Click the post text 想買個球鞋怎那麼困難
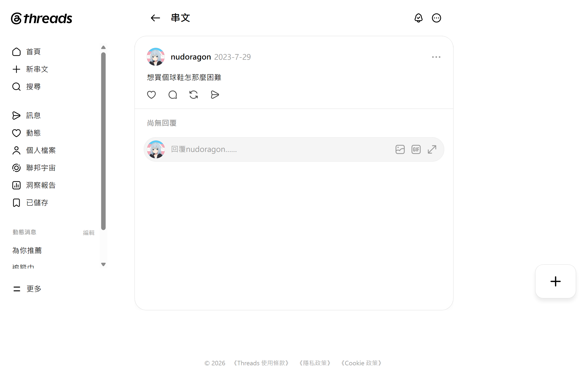Screen dimensions: 588x380 point(184,77)
